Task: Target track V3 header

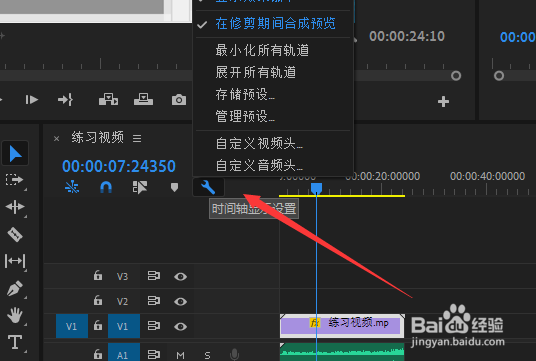Action: [122, 276]
